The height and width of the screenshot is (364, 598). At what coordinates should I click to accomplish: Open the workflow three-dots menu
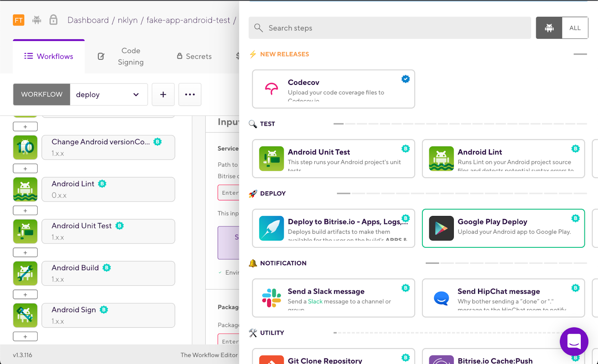tap(190, 95)
